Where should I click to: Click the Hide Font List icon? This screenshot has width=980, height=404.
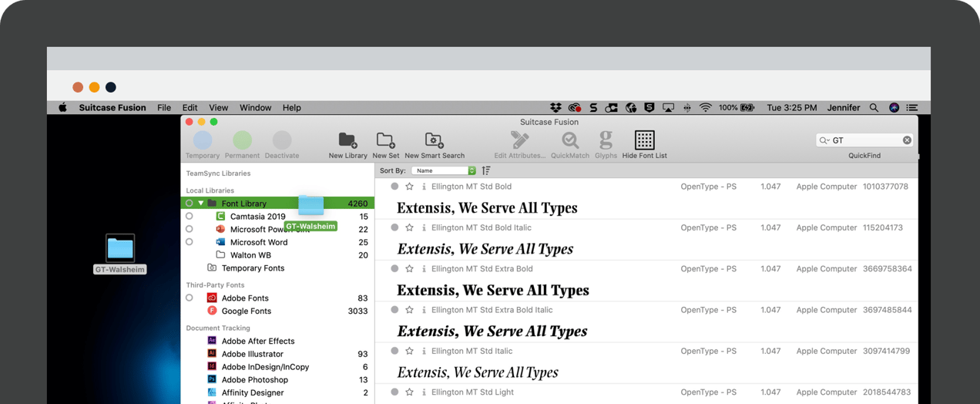644,140
